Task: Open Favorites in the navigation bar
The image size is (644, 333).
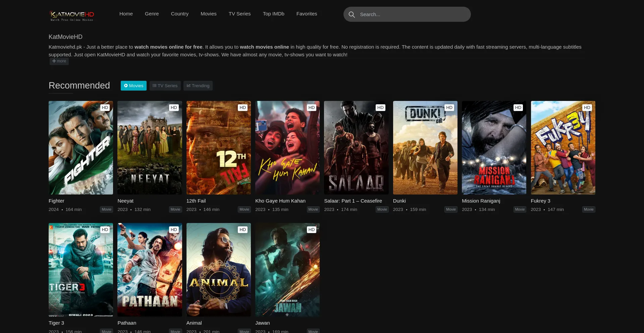Action: [307, 14]
